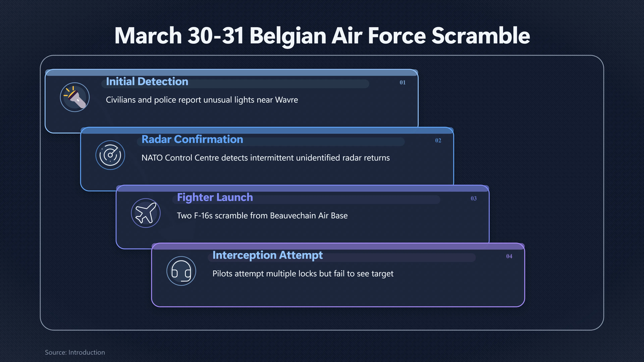Select the Interception Attempt heading
This screenshot has width=644, height=362.
click(x=267, y=255)
